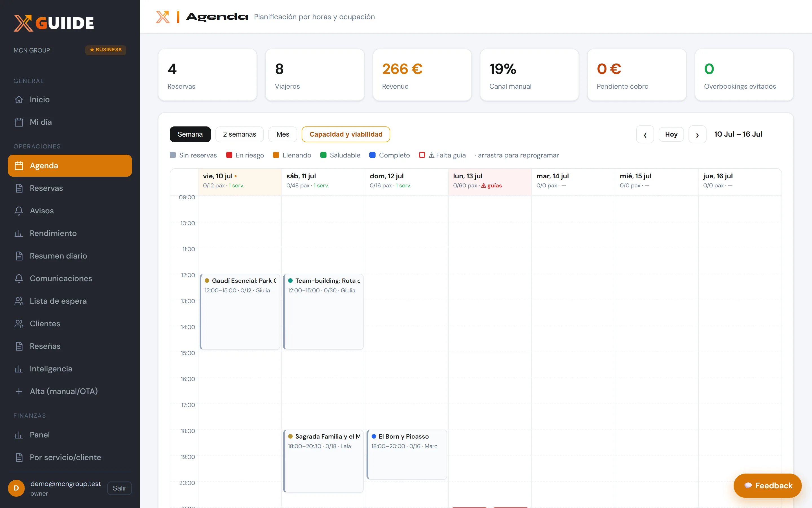Click the bell icon next to Avisos

click(19, 211)
